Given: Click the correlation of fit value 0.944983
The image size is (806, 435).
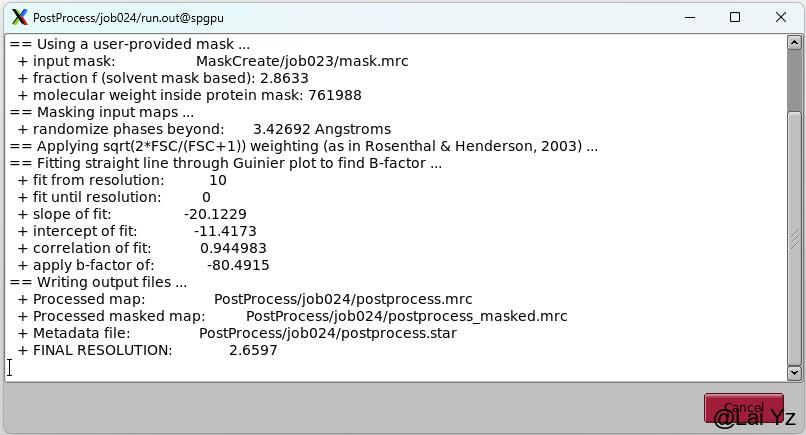Looking at the screenshot, I should coord(233,248).
